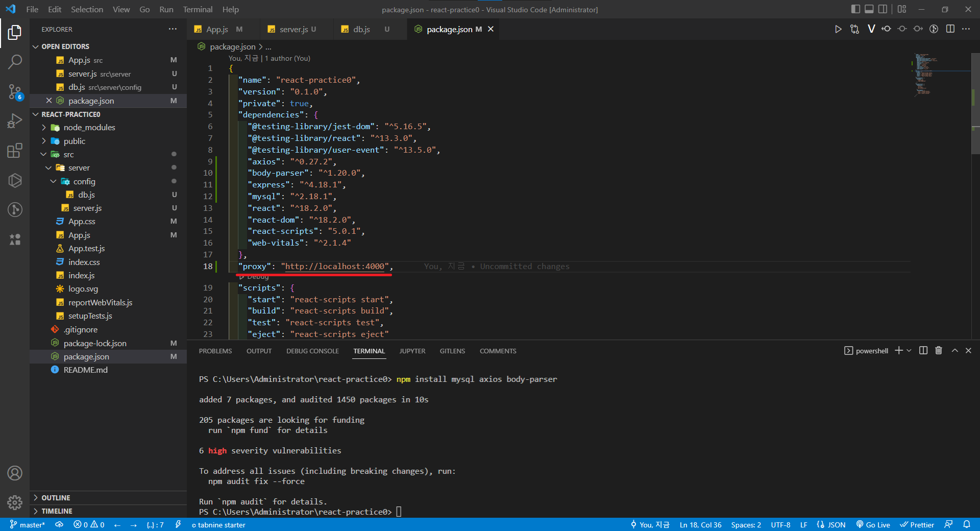Create a new terminal with plus icon
This screenshot has height=531, width=980.
click(x=899, y=350)
